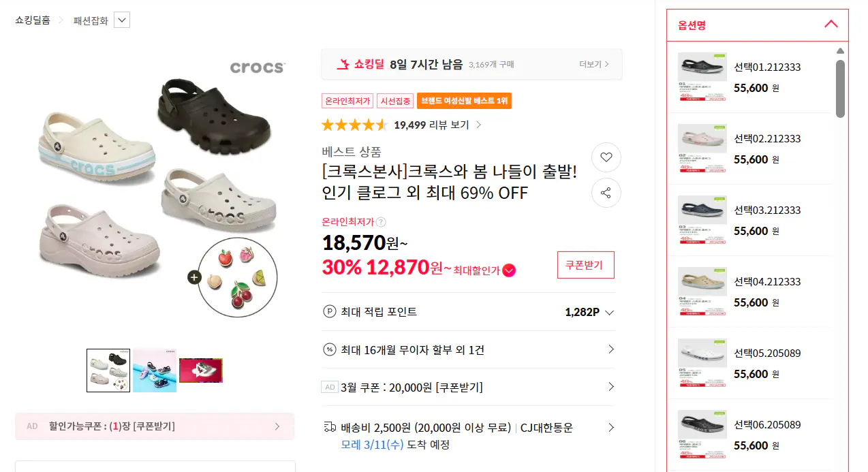Open the 패션잡화 category dropdown
Screen dimensions: 868x472
point(122,20)
